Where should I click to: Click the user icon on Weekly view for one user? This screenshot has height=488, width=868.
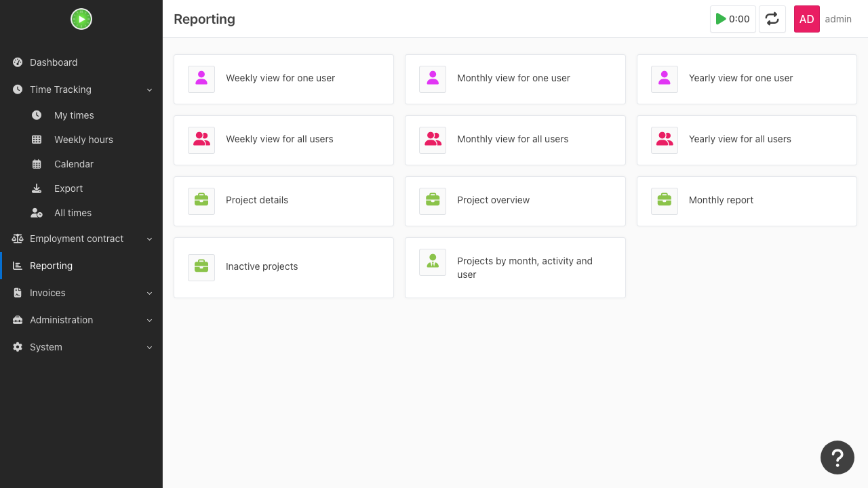[201, 79]
